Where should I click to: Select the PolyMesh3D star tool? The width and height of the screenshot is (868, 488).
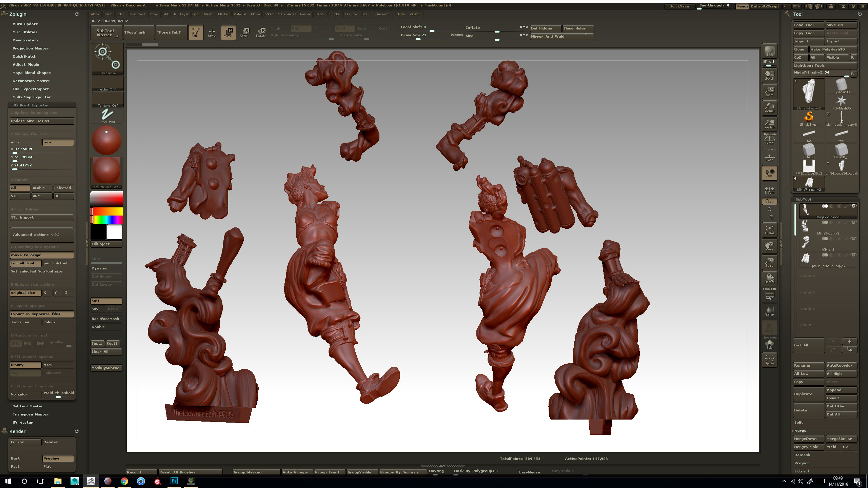(842, 102)
